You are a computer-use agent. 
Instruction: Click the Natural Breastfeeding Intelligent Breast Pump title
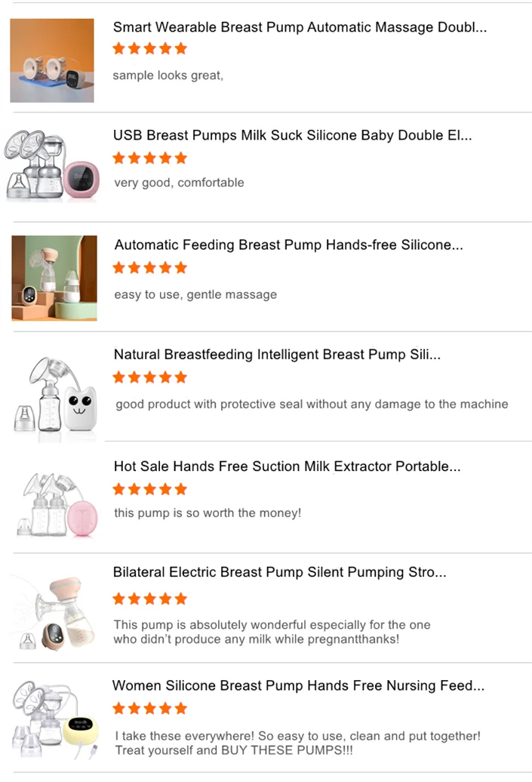click(x=277, y=354)
